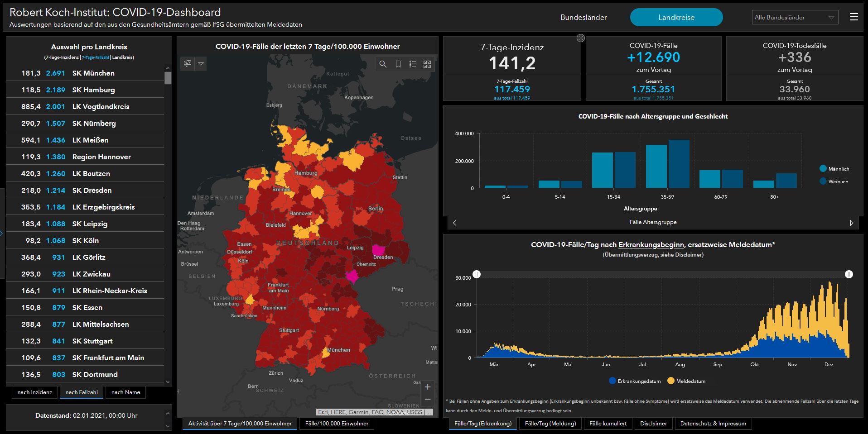Zoom out on the map
This screenshot has height=434, width=868.
coord(427,399)
